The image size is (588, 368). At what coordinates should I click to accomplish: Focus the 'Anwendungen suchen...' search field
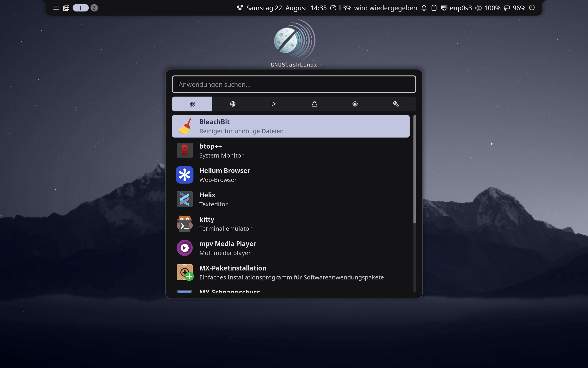pyautogui.click(x=294, y=84)
